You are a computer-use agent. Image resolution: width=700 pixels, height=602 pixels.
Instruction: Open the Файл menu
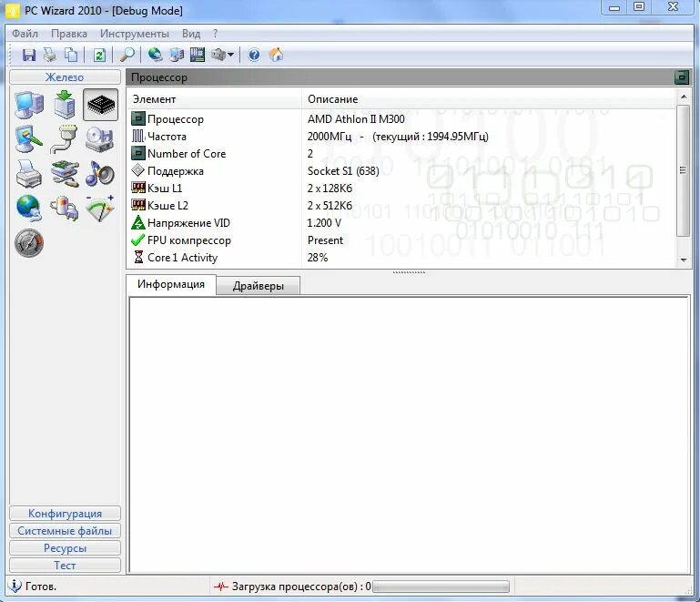[x=25, y=34]
